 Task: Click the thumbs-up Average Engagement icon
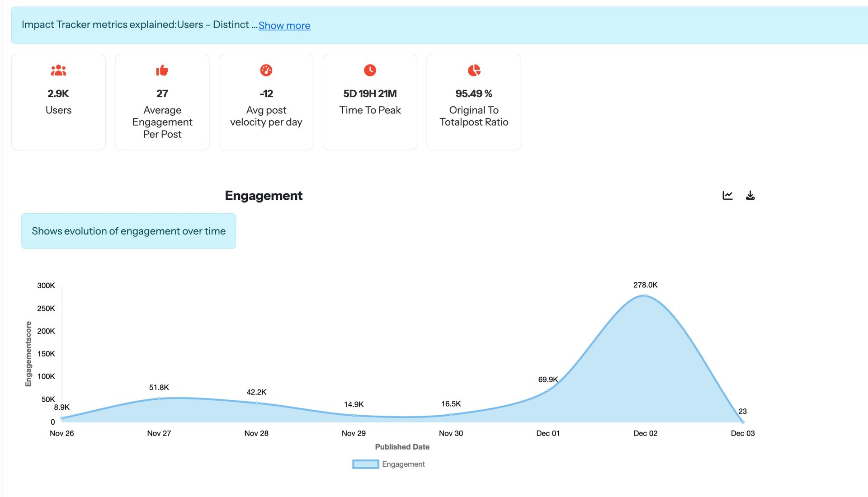click(x=162, y=70)
